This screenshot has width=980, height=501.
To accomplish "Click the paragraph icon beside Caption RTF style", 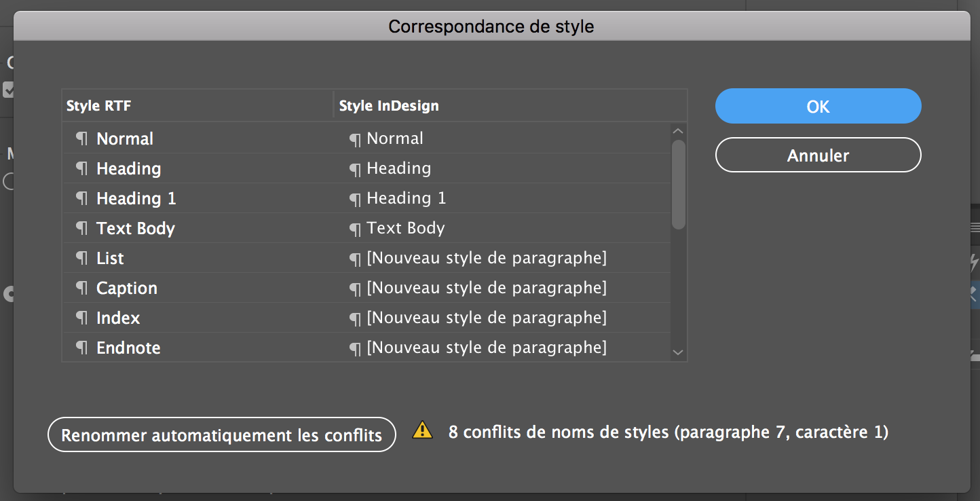I will pos(81,288).
